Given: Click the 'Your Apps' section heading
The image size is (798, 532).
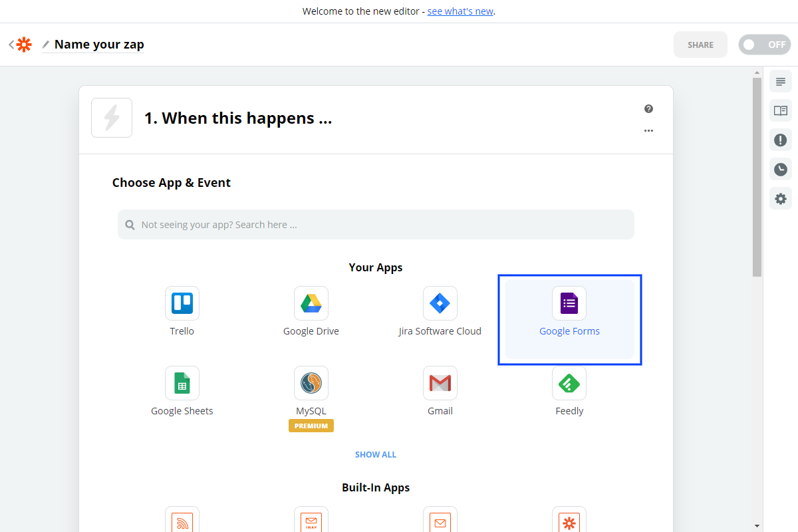Looking at the screenshot, I should pyautogui.click(x=376, y=267).
